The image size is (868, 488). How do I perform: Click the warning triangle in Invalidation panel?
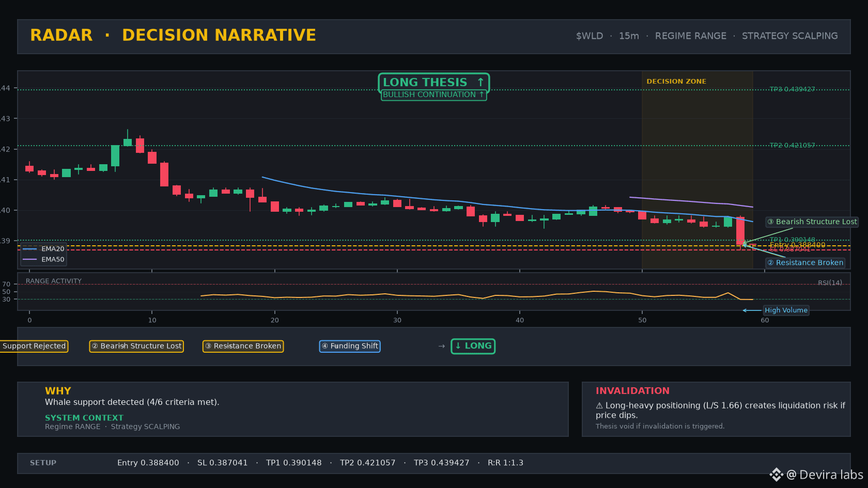(x=599, y=406)
